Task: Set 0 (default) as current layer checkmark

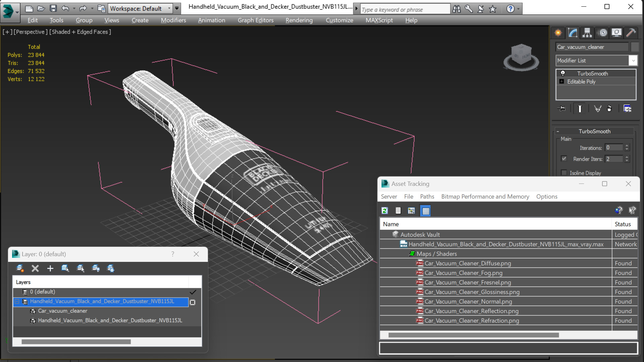Action: (193, 292)
